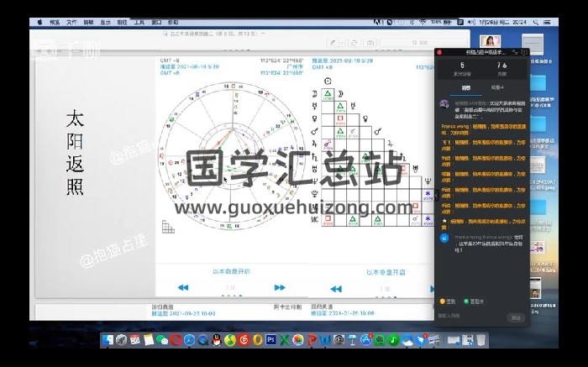The height and width of the screenshot is (367, 588).
Task: Open Preview's 窗口 menu
Action: (156, 23)
